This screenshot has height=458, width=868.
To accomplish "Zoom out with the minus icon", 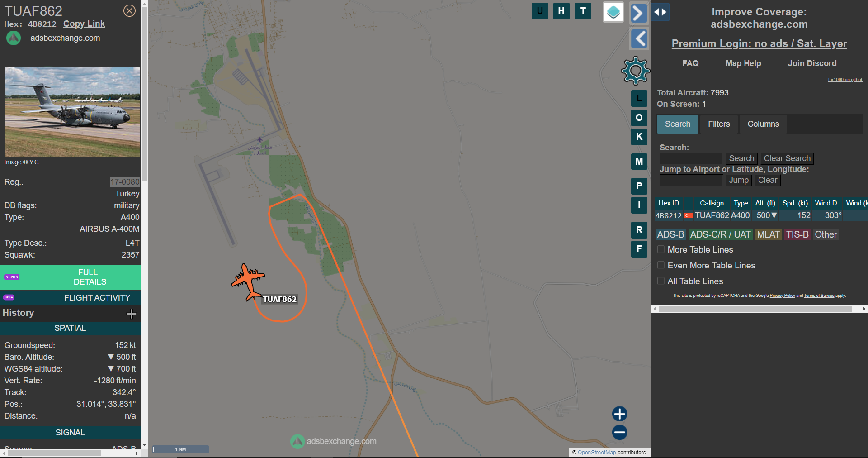I will [619, 432].
